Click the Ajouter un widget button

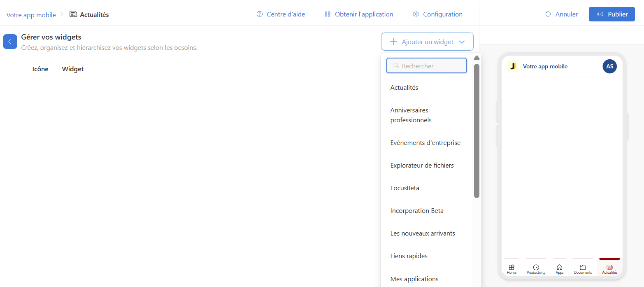pos(427,42)
